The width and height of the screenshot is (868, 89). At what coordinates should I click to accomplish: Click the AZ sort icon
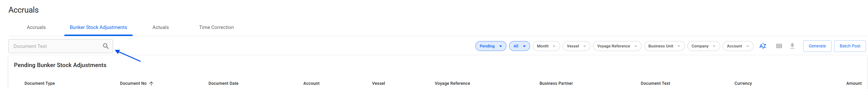coord(763,46)
